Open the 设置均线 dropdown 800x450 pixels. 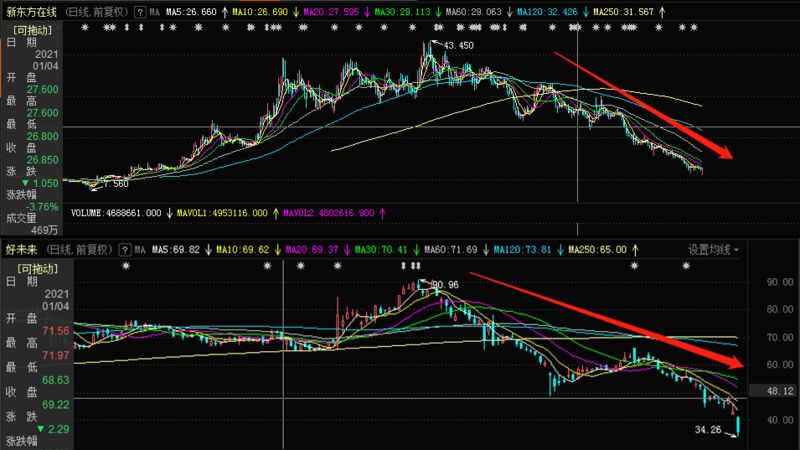tap(714, 249)
